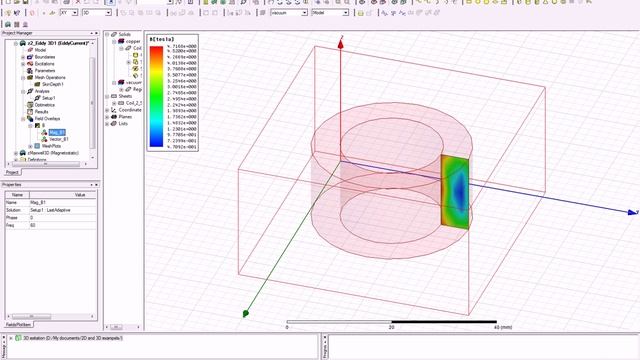The width and height of the screenshot is (640, 360).
Task: Click the Mesh Operations folder icon
Action: (x=30, y=78)
